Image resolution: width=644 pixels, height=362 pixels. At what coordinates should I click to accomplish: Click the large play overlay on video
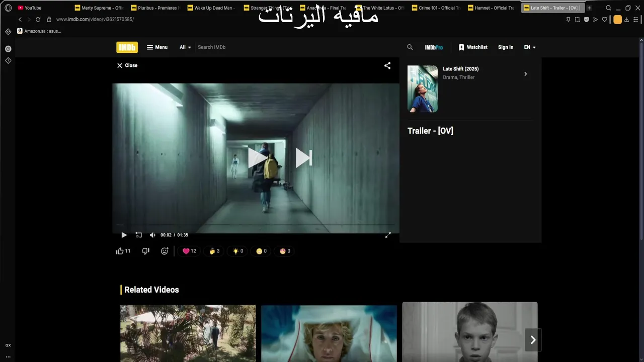258,158
